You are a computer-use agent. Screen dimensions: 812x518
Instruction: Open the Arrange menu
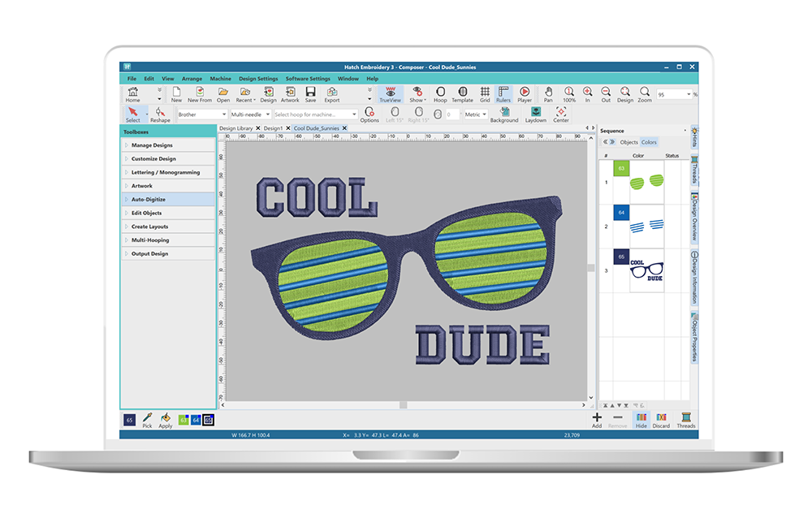(192, 78)
